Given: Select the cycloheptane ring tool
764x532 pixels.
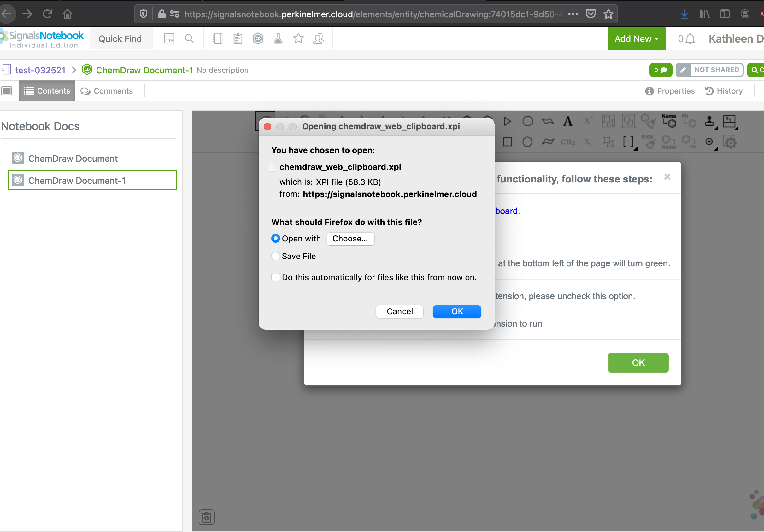Looking at the screenshot, I should (527, 142).
